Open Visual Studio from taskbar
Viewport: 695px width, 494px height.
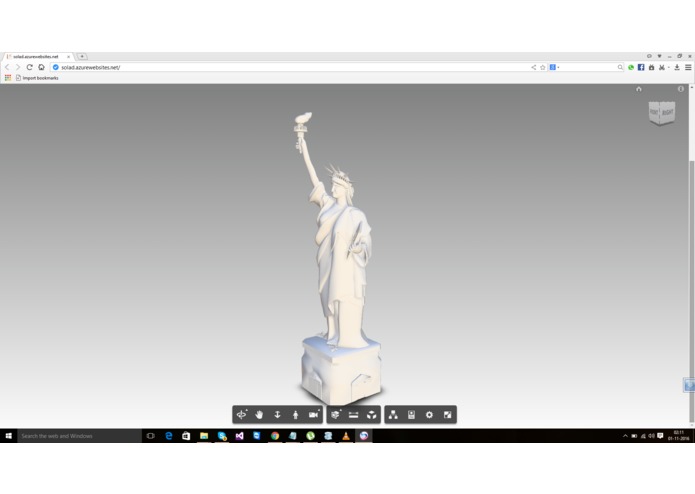pos(240,436)
